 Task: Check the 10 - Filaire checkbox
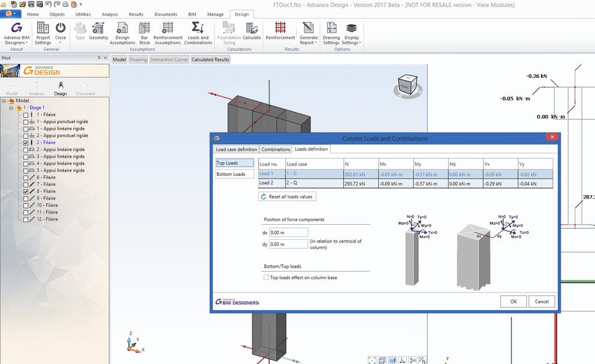click(26, 206)
